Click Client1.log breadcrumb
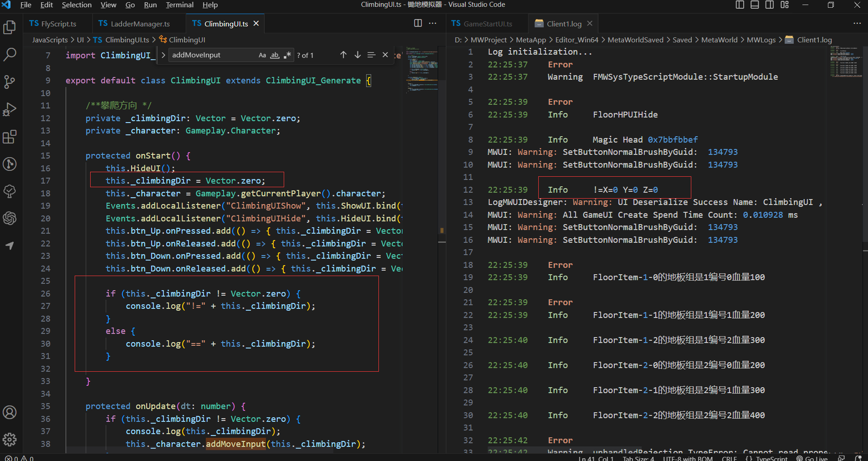The image size is (868, 461). (x=808, y=40)
